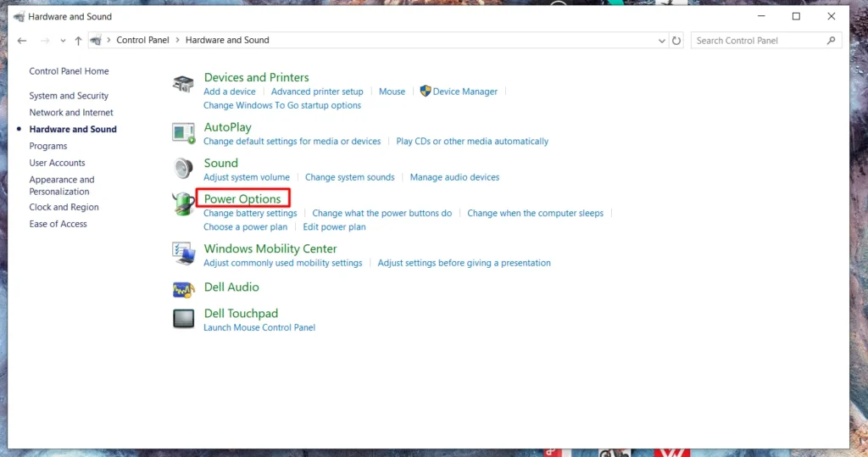Click Adjust settings before giving a presentation
The width and height of the screenshot is (868, 457).
coord(464,263)
